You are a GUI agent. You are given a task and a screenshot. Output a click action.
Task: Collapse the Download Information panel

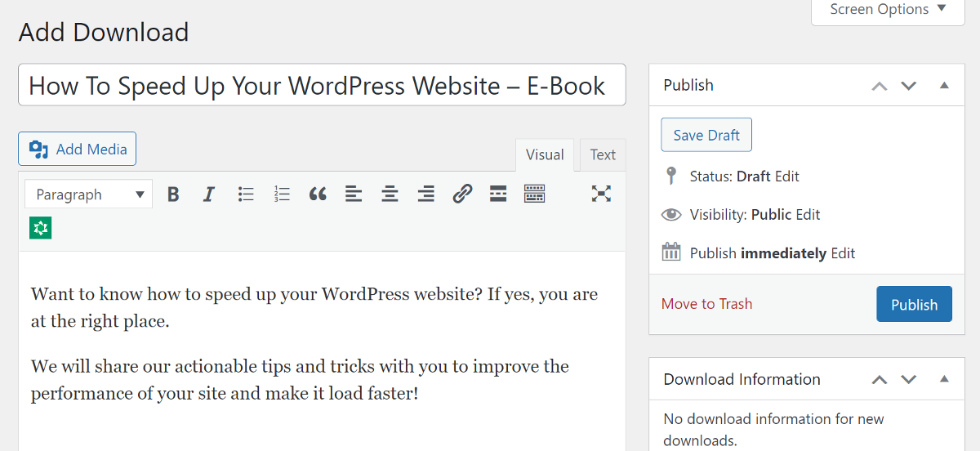(x=944, y=380)
